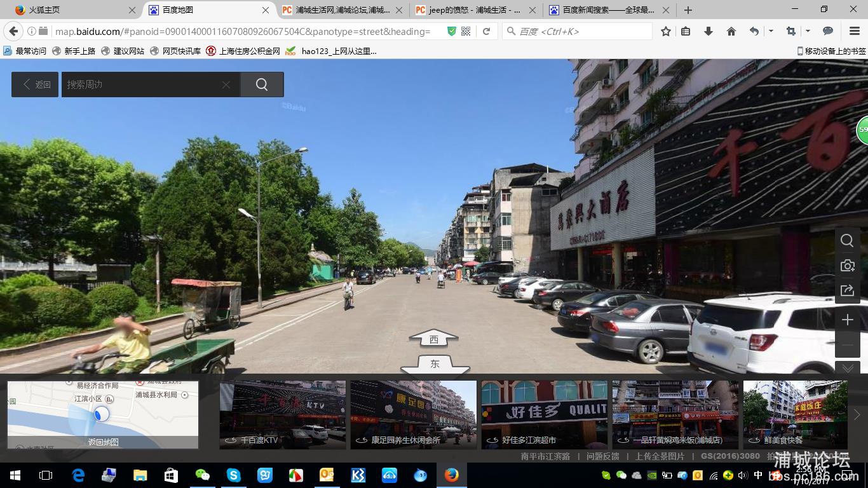
Task: Click the chat bubble icon in toolbar
Action: point(828,31)
